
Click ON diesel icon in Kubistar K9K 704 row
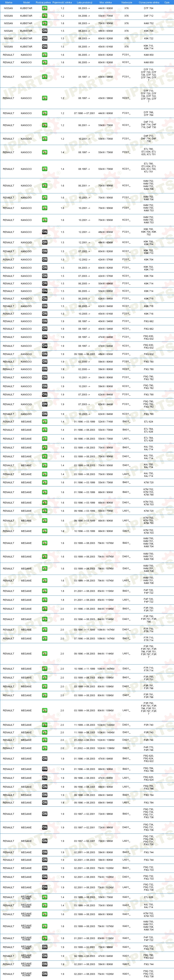[45, 31]
